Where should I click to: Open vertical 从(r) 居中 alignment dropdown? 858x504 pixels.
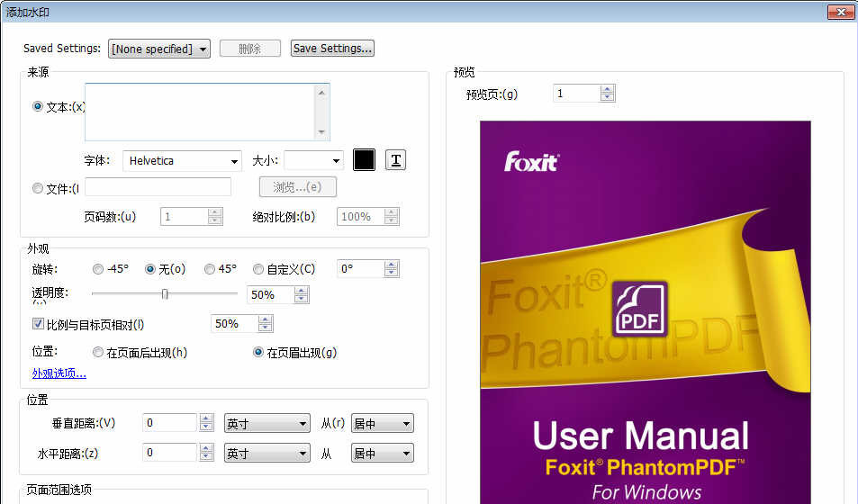383,424
